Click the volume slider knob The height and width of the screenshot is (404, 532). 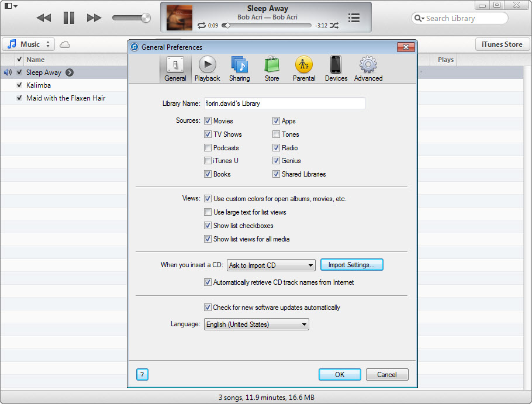(x=146, y=18)
